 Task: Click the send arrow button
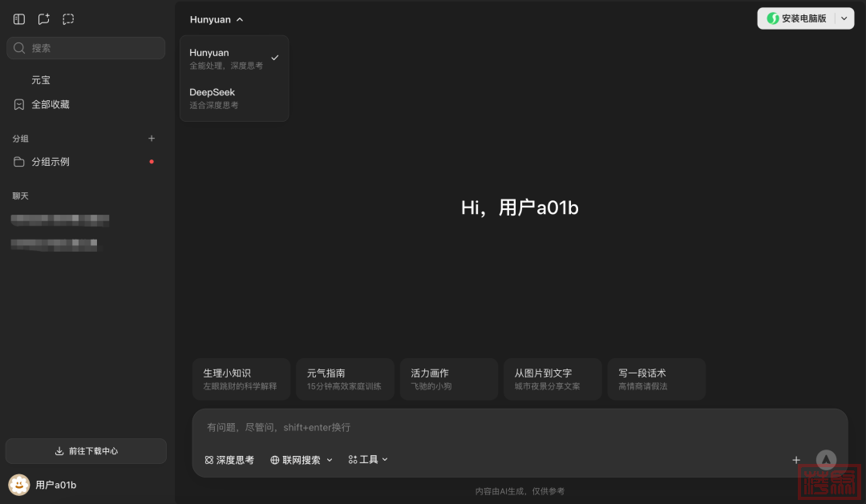tap(826, 459)
